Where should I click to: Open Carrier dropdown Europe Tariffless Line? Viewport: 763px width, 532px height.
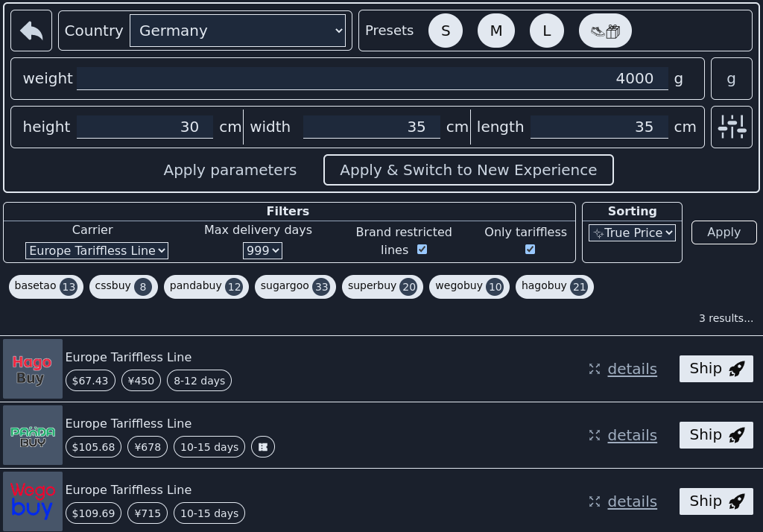pos(97,250)
